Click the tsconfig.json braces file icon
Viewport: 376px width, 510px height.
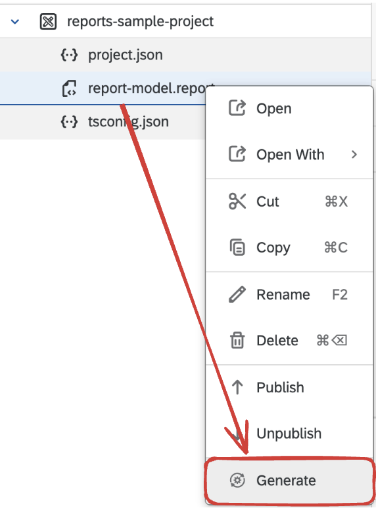tap(69, 122)
